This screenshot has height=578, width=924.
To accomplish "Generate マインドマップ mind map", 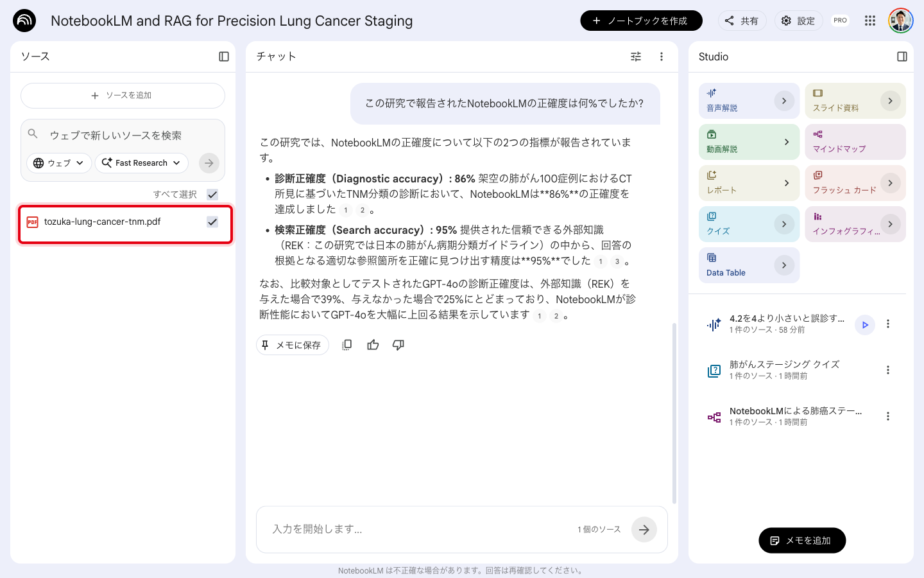I will (855, 142).
